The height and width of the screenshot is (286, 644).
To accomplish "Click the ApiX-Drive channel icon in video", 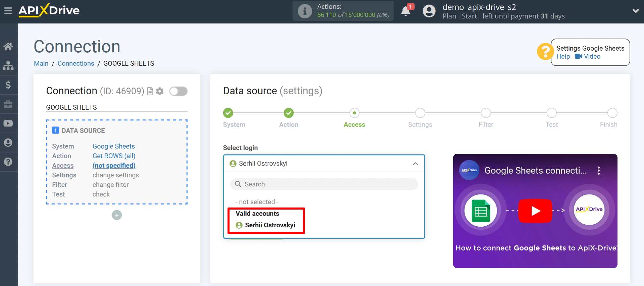I will 469,170.
